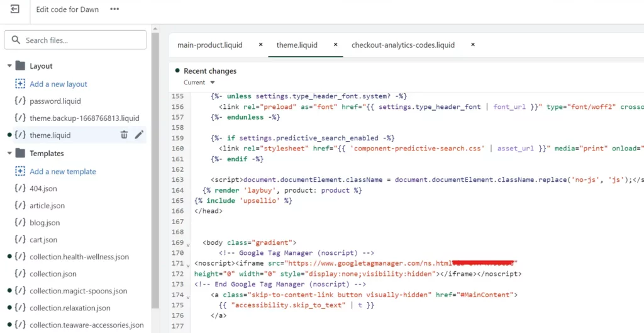This screenshot has width=644, height=333.
Task: Click the Edit code for Dawn title
Action: (67, 9)
